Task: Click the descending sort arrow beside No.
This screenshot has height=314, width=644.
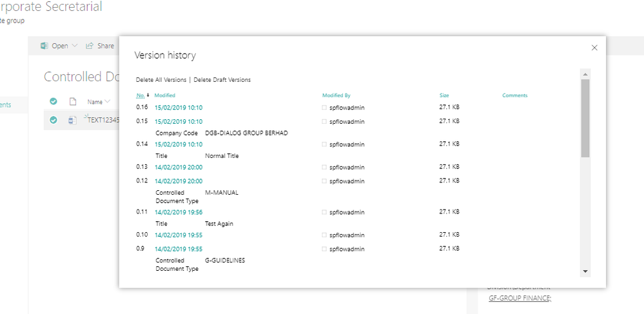Action: pos(148,95)
